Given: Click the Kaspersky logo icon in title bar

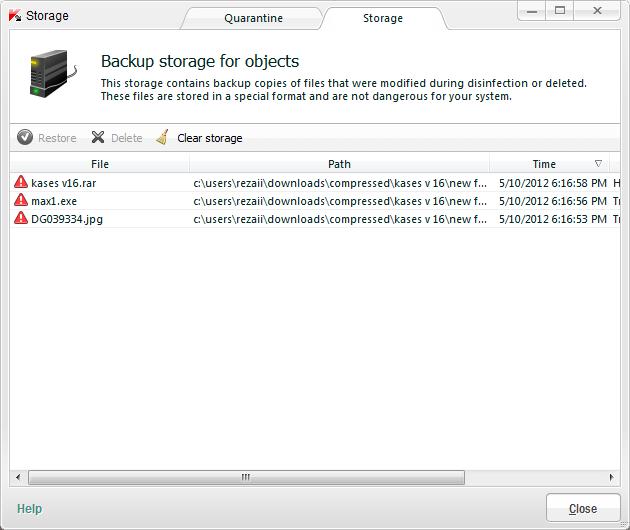Looking at the screenshot, I should (15, 16).
